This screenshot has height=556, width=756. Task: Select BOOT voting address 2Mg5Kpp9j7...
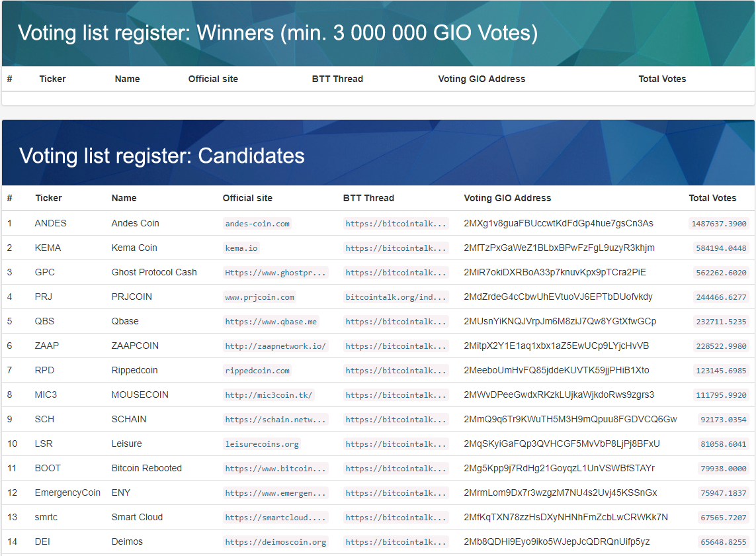(x=560, y=468)
